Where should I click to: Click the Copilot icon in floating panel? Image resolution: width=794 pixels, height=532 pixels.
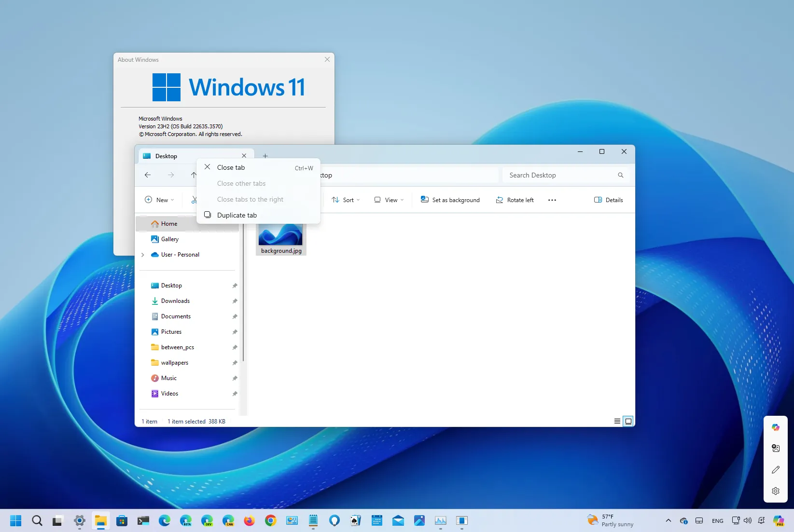click(x=776, y=427)
